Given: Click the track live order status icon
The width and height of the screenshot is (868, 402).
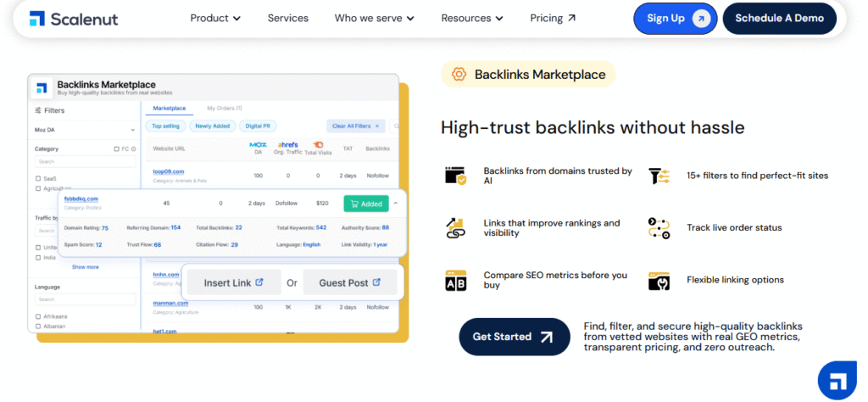Looking at the screenshot, I should [x=659, y=228].
